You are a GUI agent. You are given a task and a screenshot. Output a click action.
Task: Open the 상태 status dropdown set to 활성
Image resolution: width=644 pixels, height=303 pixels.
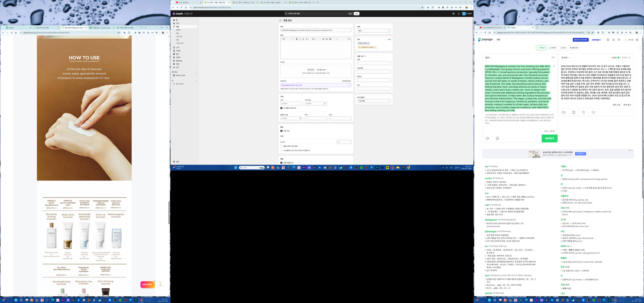[x=374, y=31]
